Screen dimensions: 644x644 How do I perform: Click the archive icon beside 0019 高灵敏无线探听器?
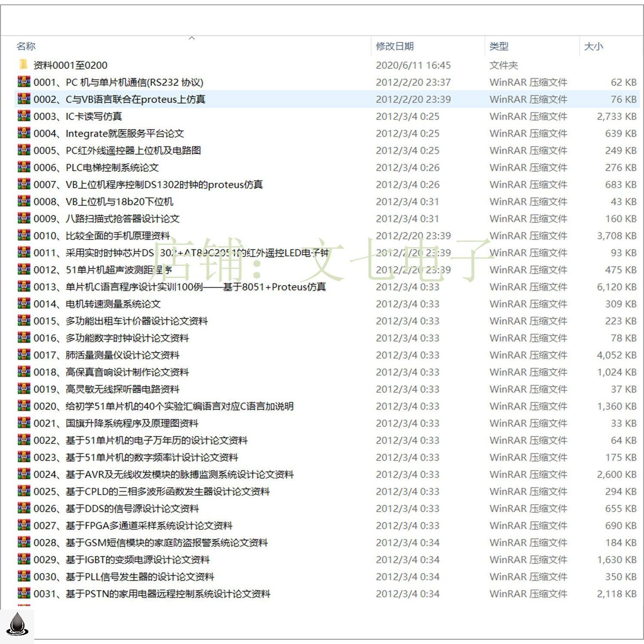[24, 389]
